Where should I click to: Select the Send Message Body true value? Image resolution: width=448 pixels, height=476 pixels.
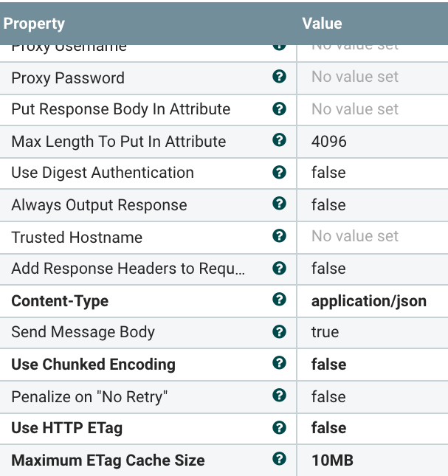tap(325, 332)
